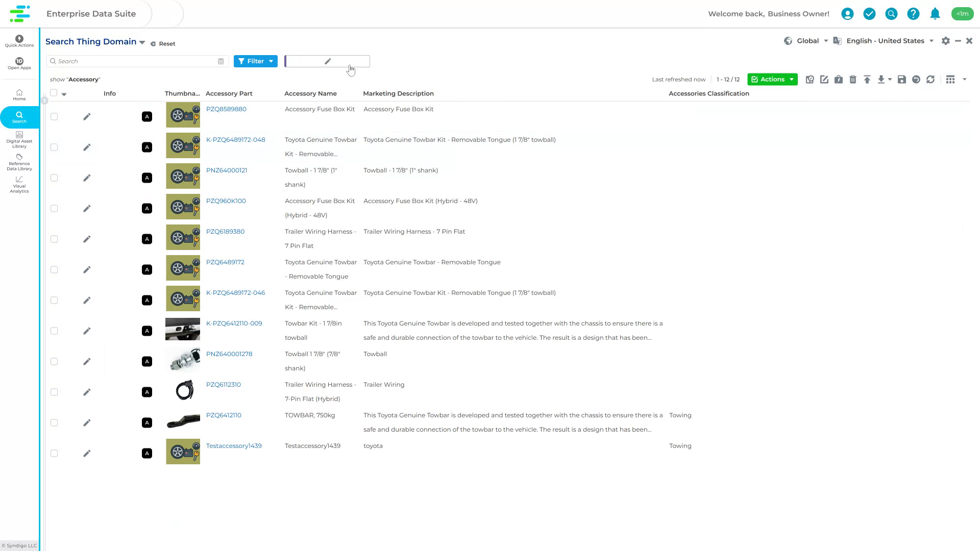Viewport: 980px width, 551px height.
Task: Upload data using the upward arrow icon
Action: (867, 80)
